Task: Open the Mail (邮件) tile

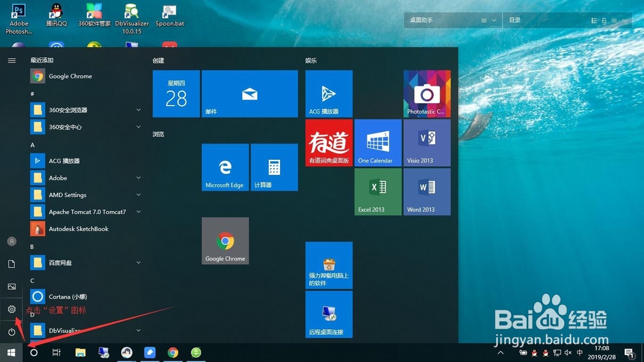Action: 250,93
